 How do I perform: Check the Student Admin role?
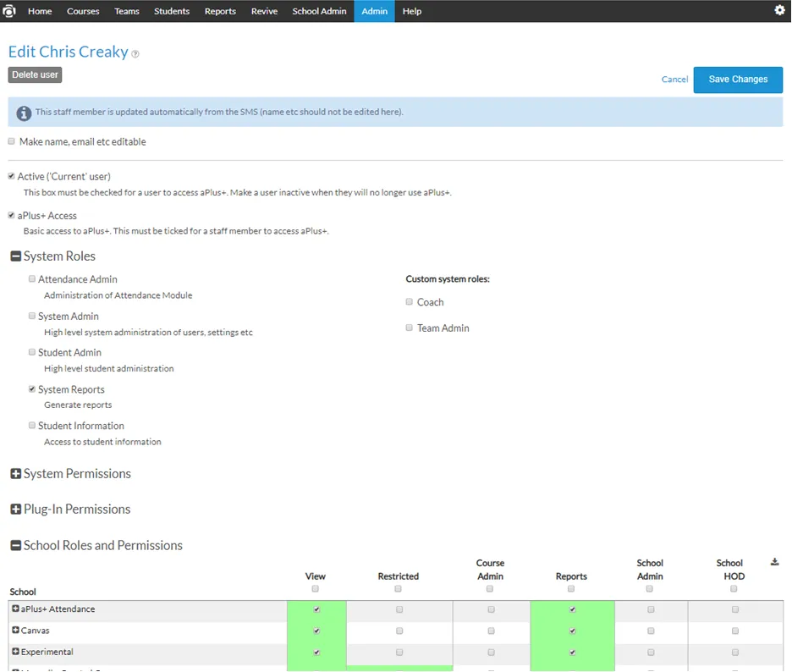[32, 352]
